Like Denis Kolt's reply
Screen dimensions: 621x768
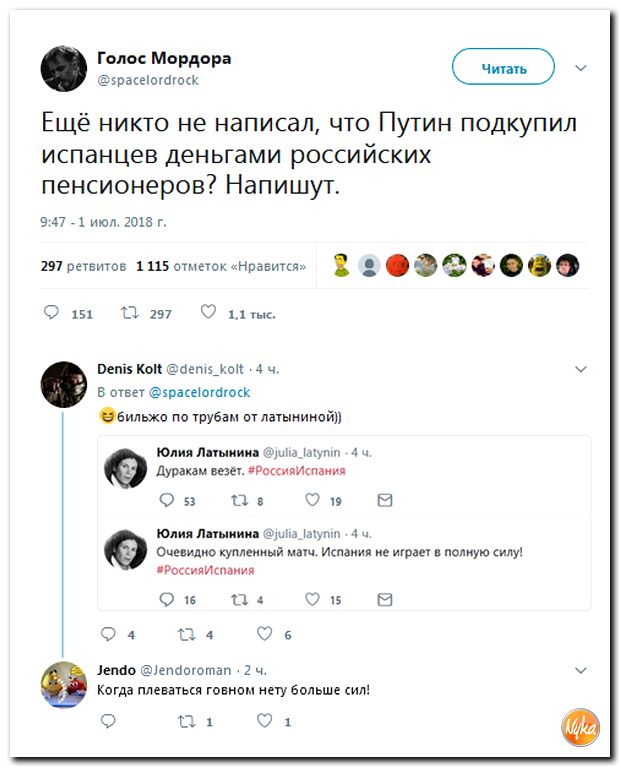click(264, 634)
